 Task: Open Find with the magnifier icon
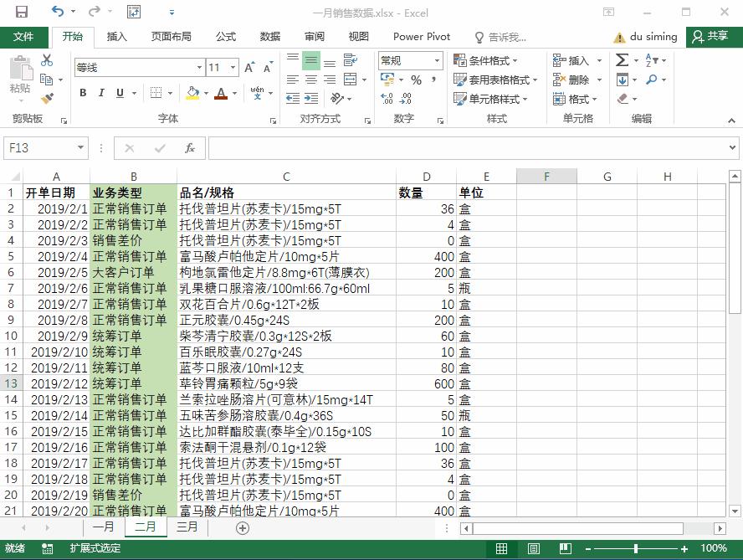(x=652, y=80)
